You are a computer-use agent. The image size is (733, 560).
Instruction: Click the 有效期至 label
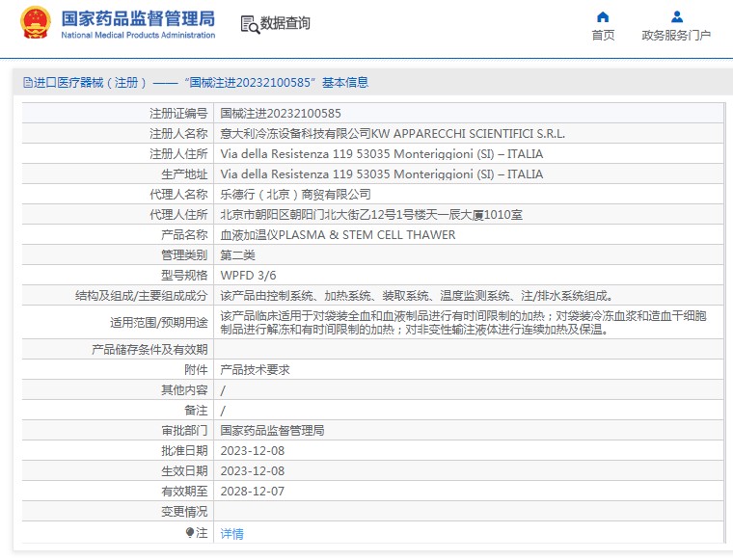click(184, 492)
